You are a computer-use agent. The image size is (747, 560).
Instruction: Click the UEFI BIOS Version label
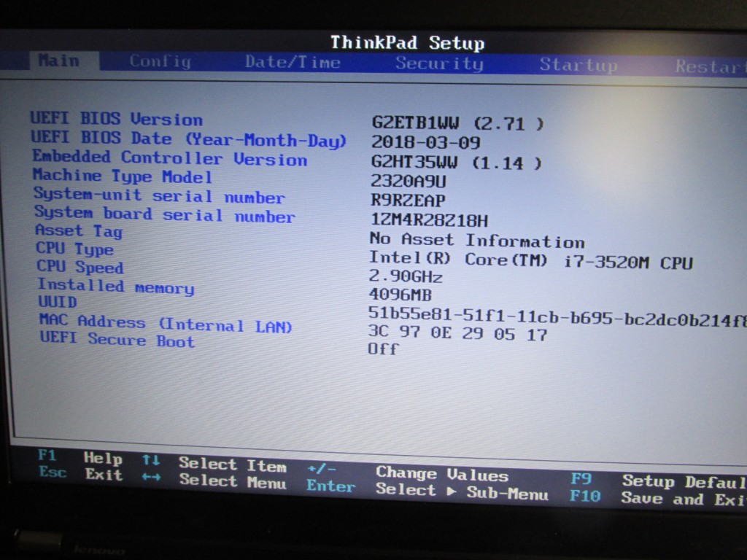(117, 119)
